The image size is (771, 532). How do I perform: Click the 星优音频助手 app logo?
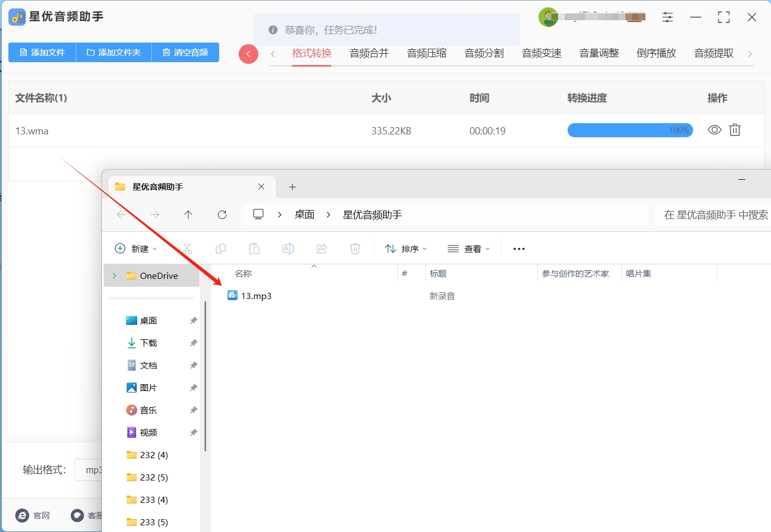pyautogui.click(x=17, y=17)
